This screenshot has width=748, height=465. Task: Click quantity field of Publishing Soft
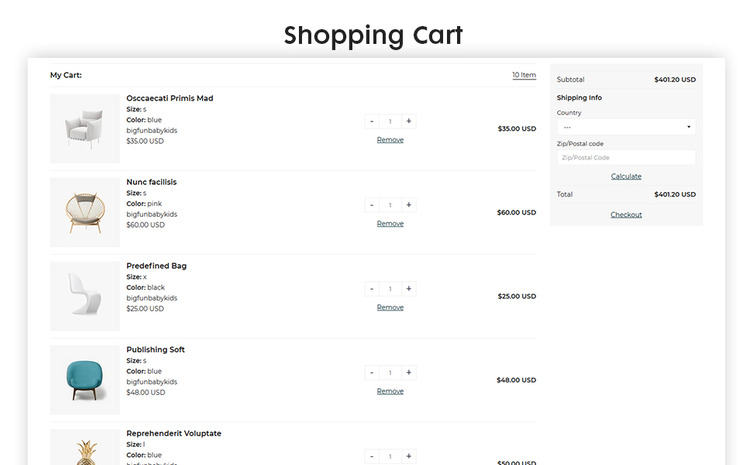[390, 372]
